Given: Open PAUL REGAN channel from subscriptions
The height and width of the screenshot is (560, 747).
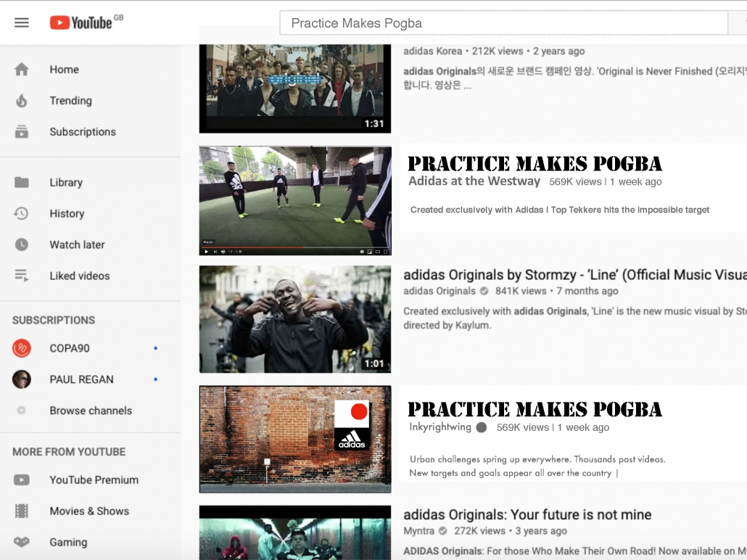Looking at the screenshot, I should point(81,379).
